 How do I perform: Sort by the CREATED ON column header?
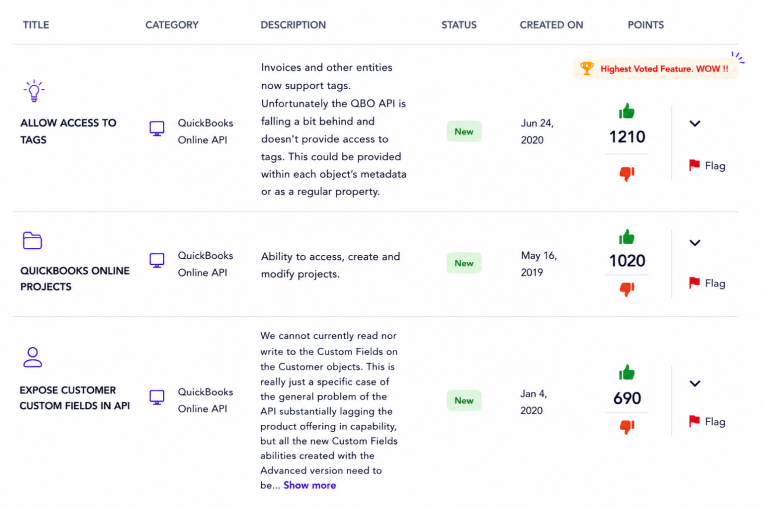tap(551, 25)
